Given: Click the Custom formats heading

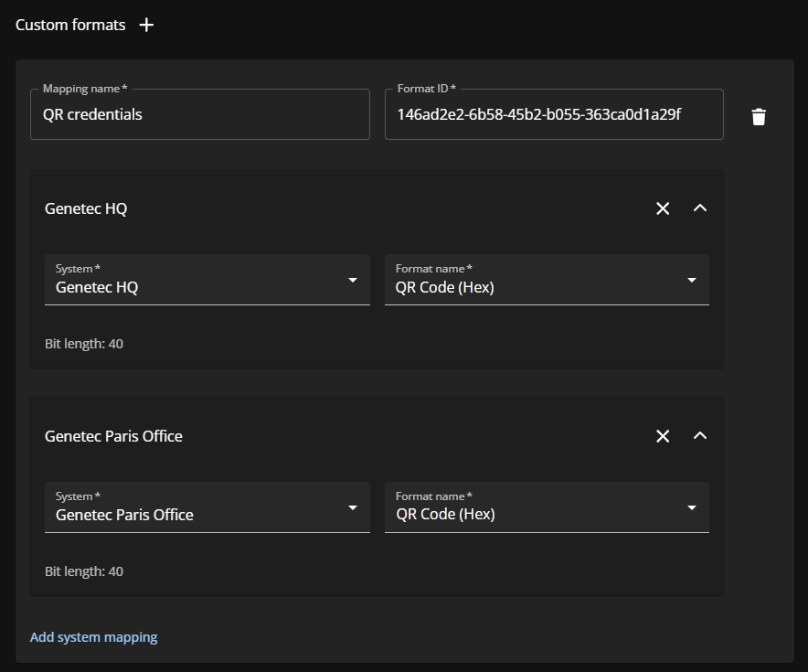Looking at the screenshot, I should [70, 25].
